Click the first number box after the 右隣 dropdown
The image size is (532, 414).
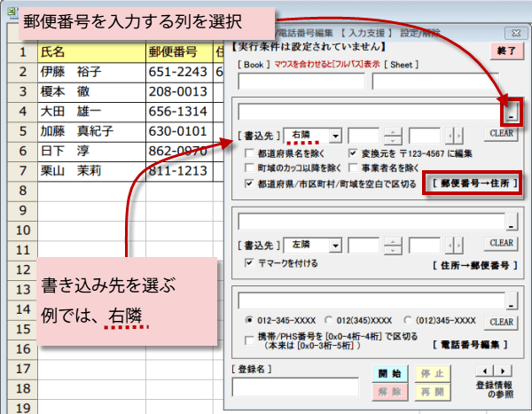pyautogui.click(x=364, y=136)
